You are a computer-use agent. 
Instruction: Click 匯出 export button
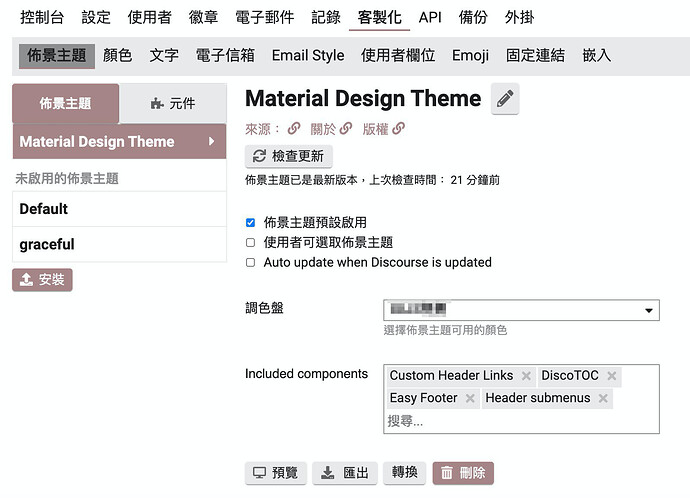pyautogui.click(x=345, y=473)
